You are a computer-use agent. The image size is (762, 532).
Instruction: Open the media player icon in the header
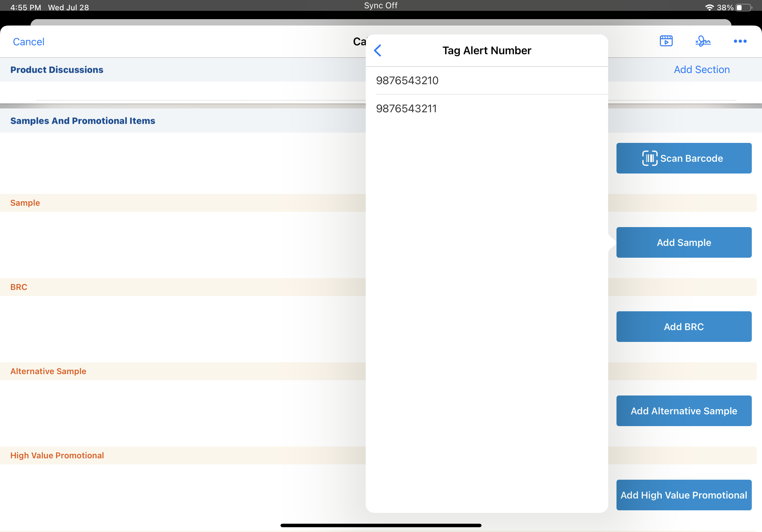coord(666,41)
